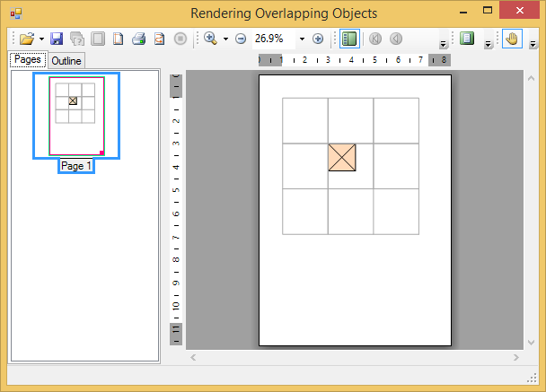546x392 pixels.
Task: Select the Page 1 thumbnail preview
Action: (76, 116)
